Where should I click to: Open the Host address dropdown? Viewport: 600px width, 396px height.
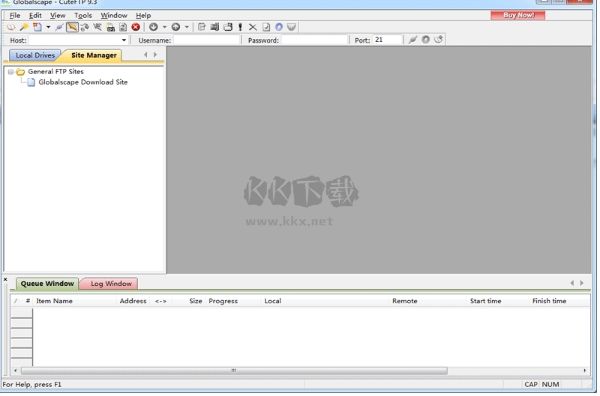coord(124,40)
